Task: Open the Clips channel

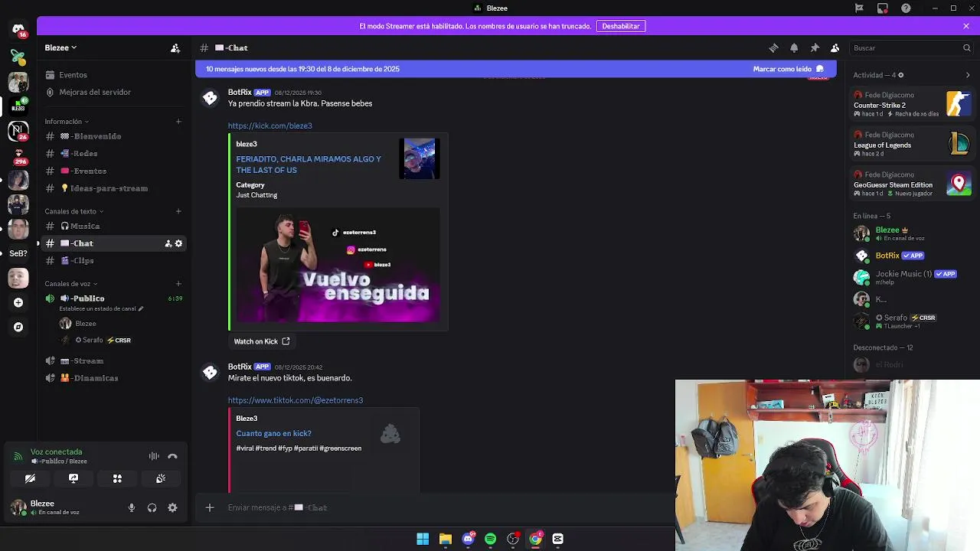Action: tap(114, 261)
